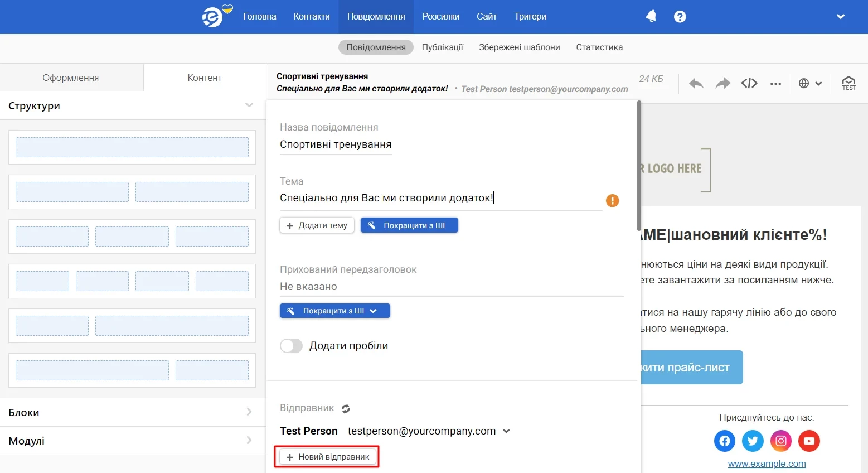Open Тригери in top menu

pos(530,17)
